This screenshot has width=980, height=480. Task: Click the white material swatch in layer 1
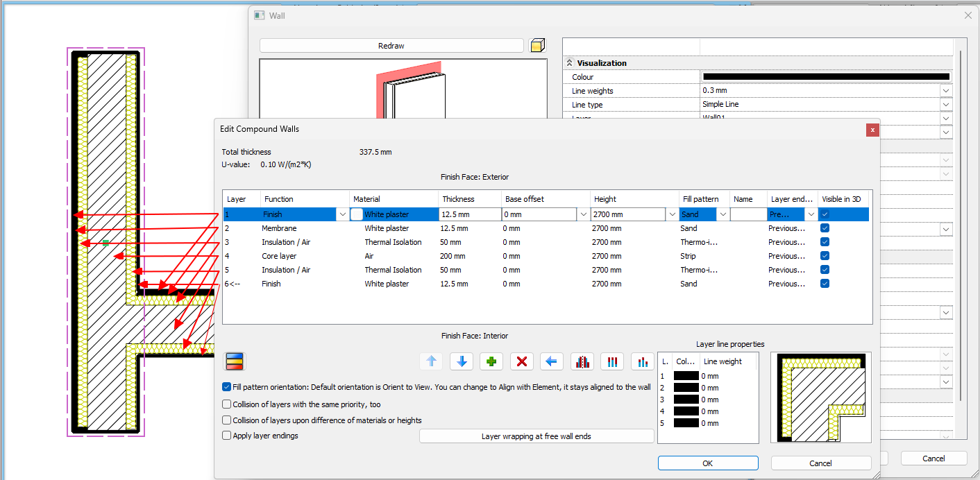[356, 215]
